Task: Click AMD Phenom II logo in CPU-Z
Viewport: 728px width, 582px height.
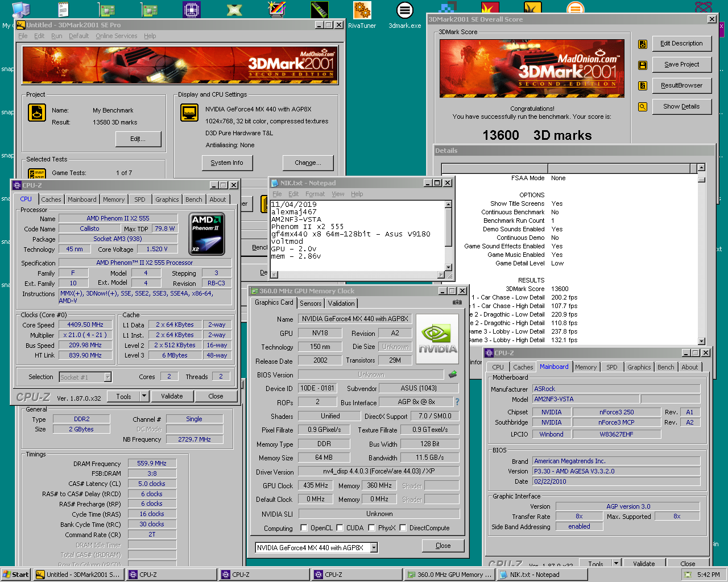Action: tap(206, 234)
